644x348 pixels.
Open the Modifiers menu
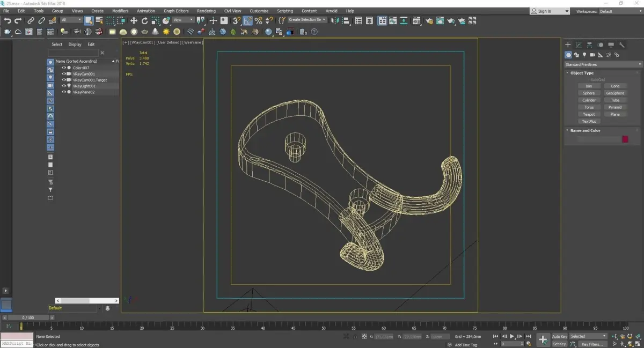[120, 11]
